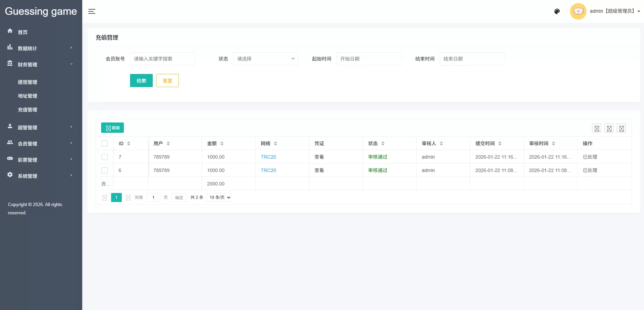Click the 刷新 refresh icon above the table
This screenshot has height=310, width=644.
tap(108, 128)
